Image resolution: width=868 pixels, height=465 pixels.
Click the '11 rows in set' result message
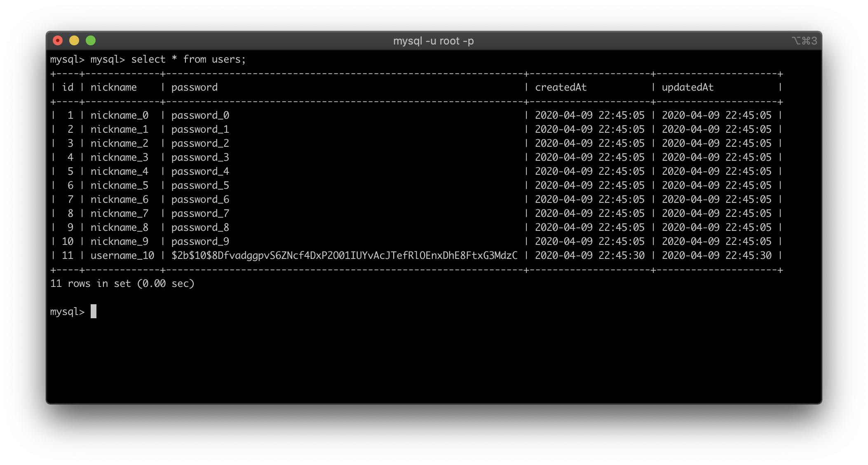[122, 284]
